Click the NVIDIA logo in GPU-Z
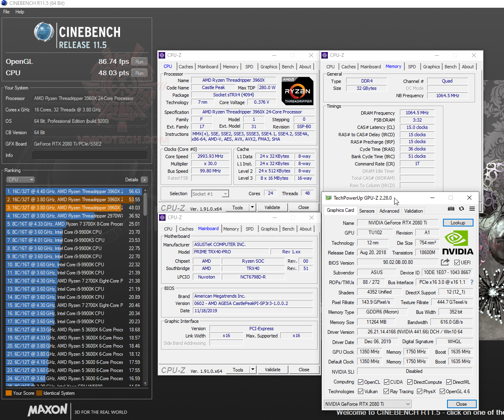This screenshot has width=504, height=420. [458, 243]
